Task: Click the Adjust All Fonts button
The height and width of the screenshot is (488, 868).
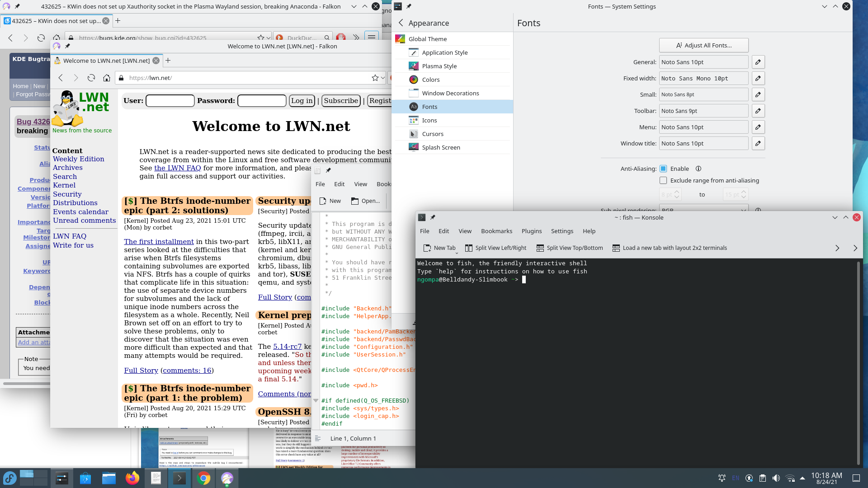Action: click(704, 45)
